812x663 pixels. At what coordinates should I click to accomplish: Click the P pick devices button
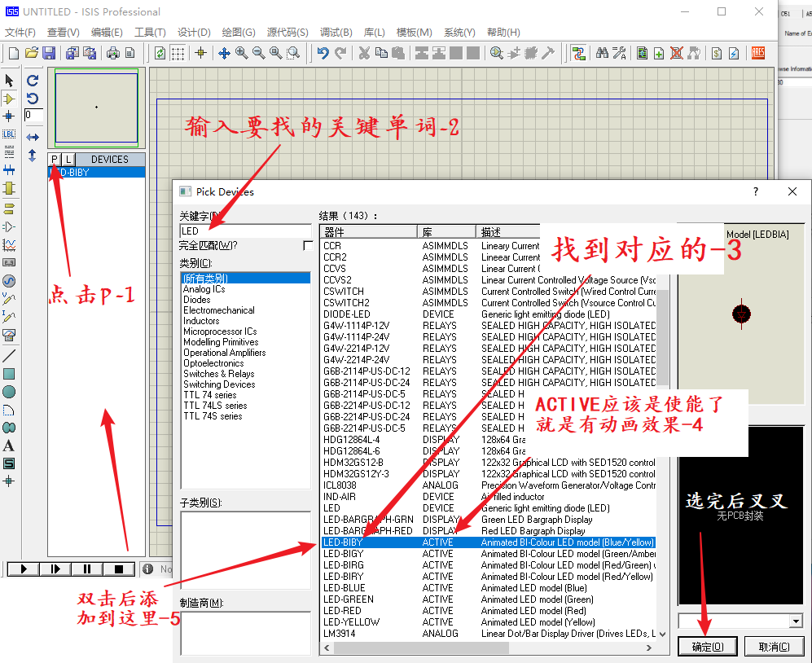55,160
